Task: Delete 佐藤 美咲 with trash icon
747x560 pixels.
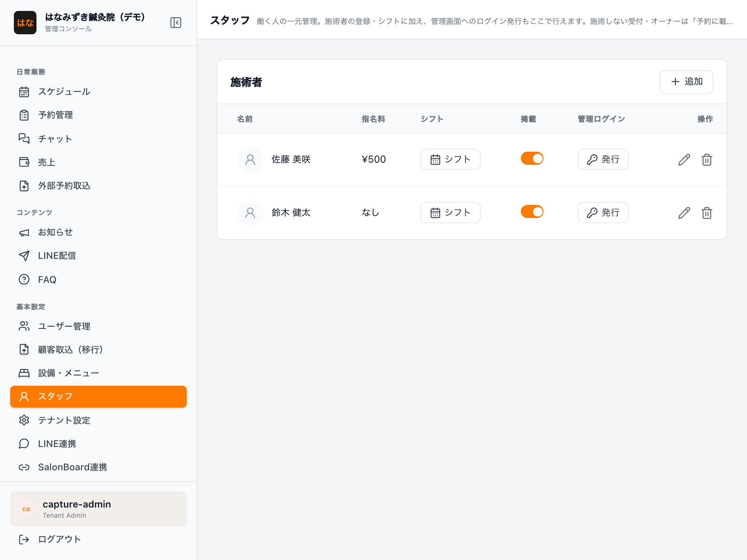Action: [x=707, y=160]
